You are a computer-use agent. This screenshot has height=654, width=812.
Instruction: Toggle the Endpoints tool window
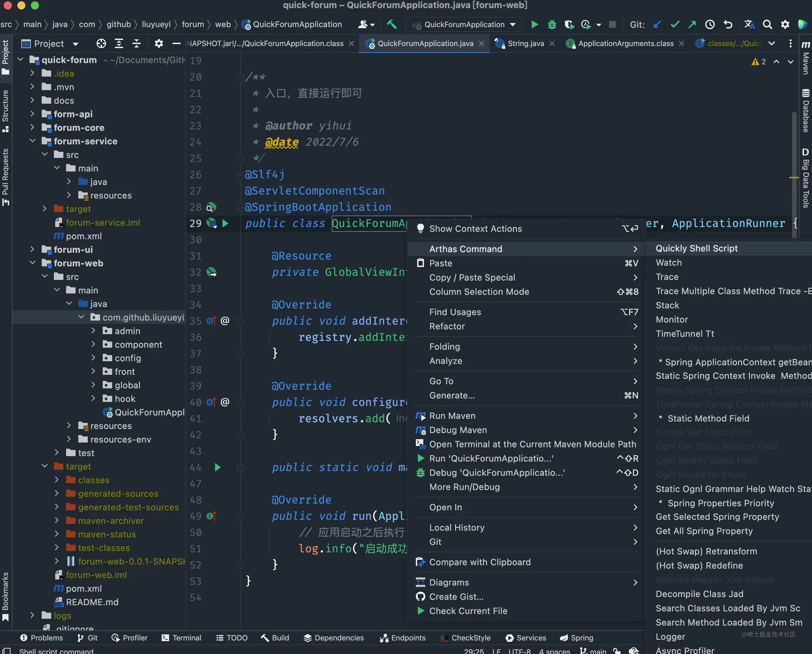(403, 638)
